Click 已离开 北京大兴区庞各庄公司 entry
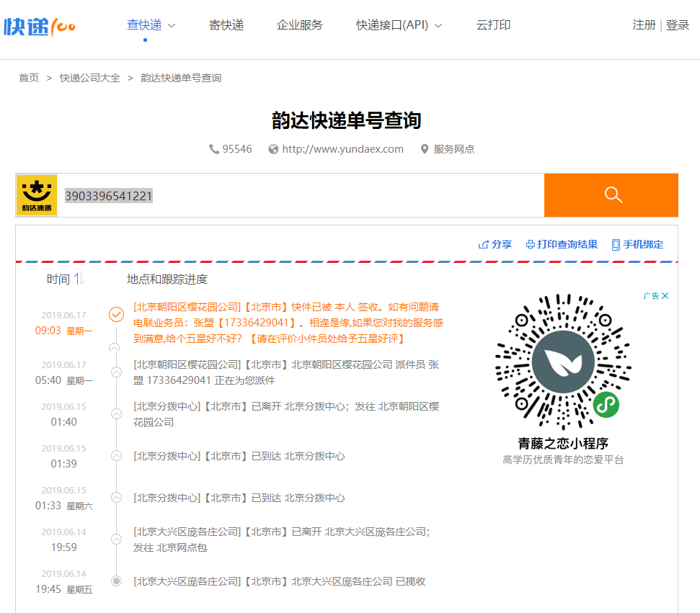The height and width of the screenshot is (613, 700). pyautogui.click(x=282, y=540)
